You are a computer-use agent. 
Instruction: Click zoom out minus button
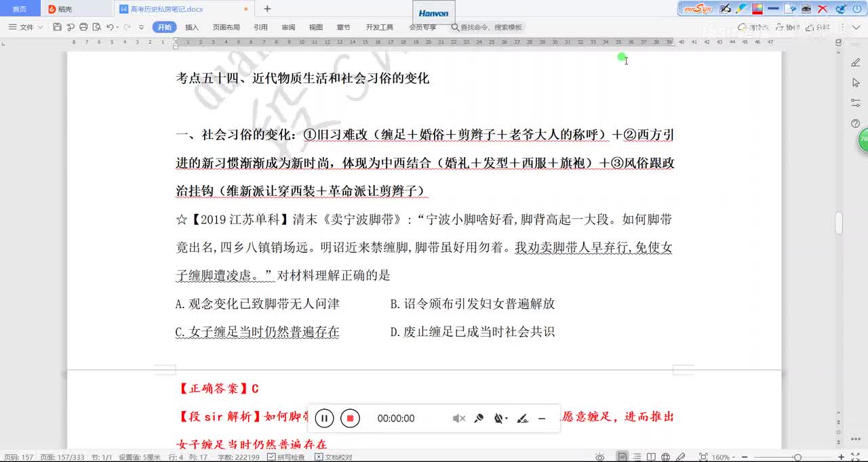pyautogui.click(x=745, y=457)
